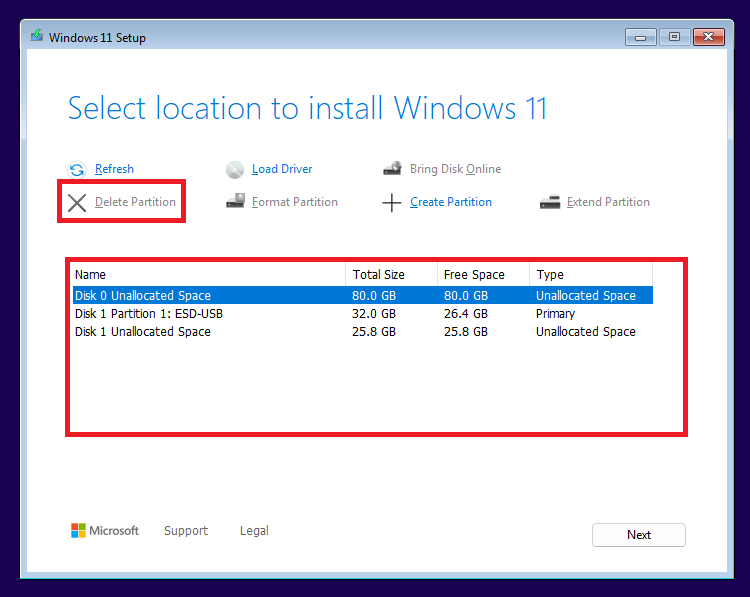Sort by the Name column header
This screenshot has height=597, width=750.
click(209, 275)
